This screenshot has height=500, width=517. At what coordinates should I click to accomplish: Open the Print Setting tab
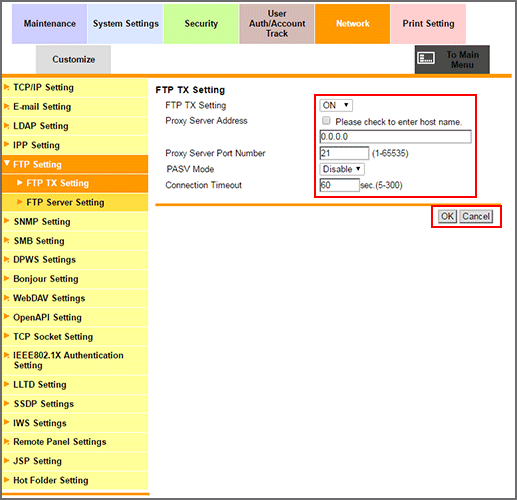tap(428, 24)
